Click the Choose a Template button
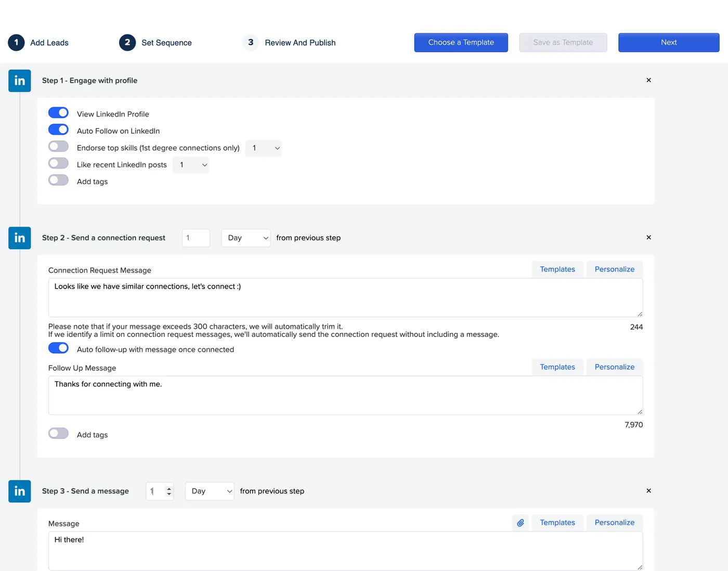The width and height of the screenshot is (728, 571). click(x=461, y=43)
